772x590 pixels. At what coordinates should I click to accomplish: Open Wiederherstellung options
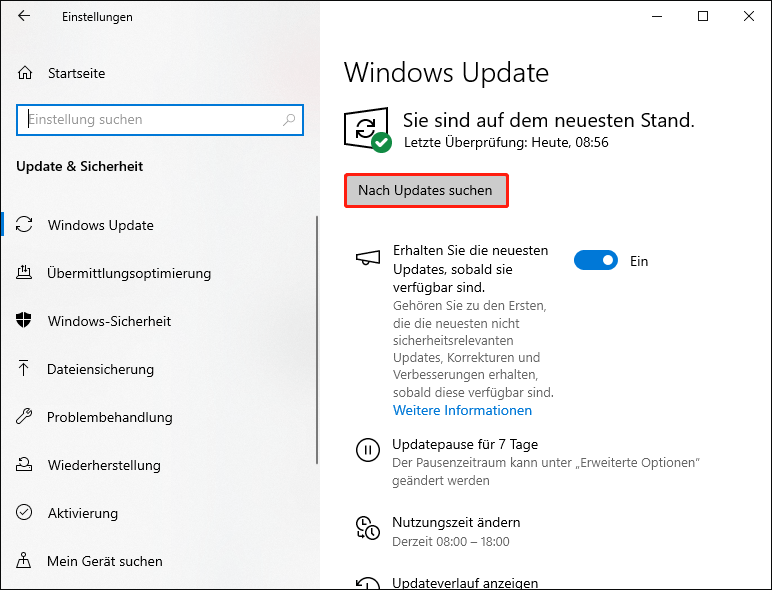click(104, 465)
